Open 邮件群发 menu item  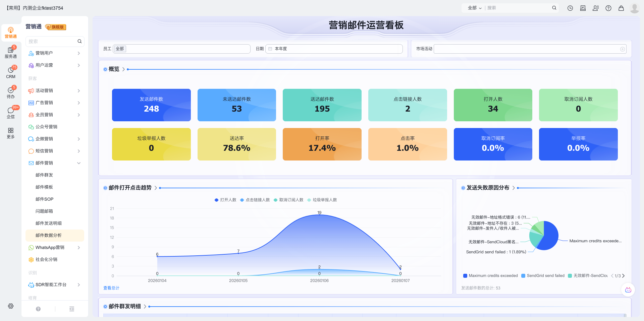(x=44, y=175)
